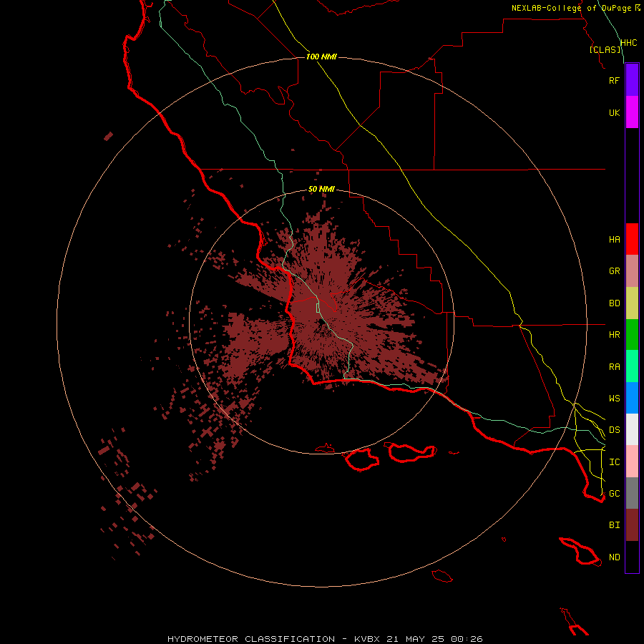Click the brown BI legend swatch
Screen dimensions: 644x644
click(632, 525)
